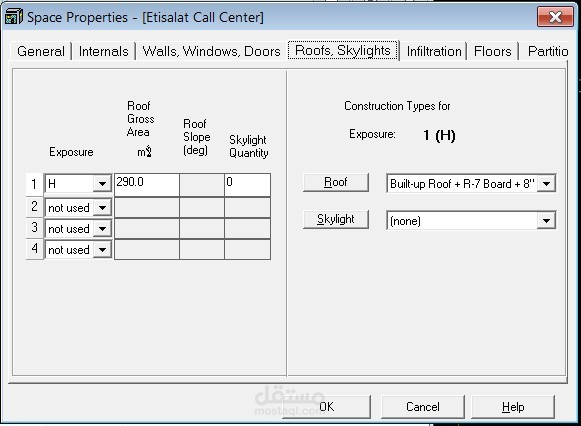Click the Roof construction button
Screen dimensions: 581x426
[x=336, y=182]
